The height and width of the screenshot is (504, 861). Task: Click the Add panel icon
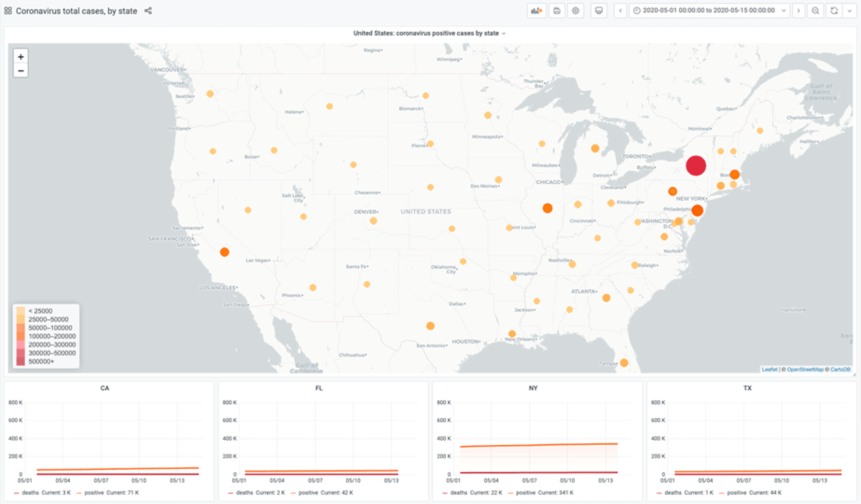[536, 11]
